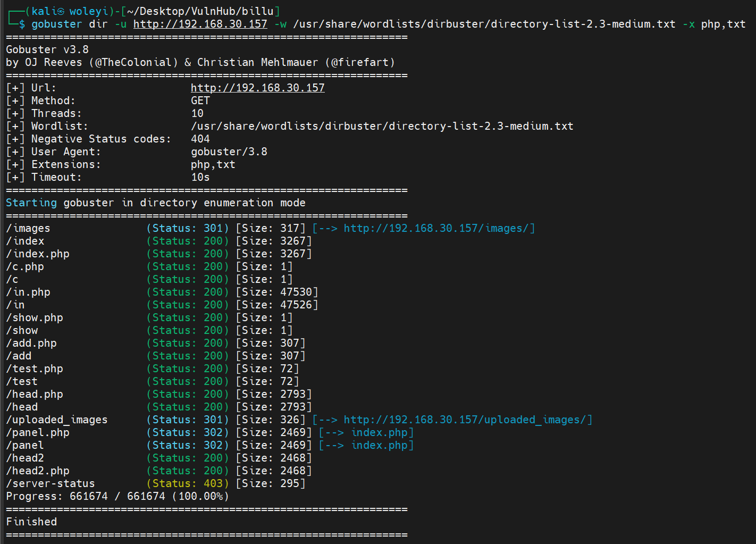This screenshot has height=544, width=756.
Task: Click the /add.php result path
Action: pos(31,343)
